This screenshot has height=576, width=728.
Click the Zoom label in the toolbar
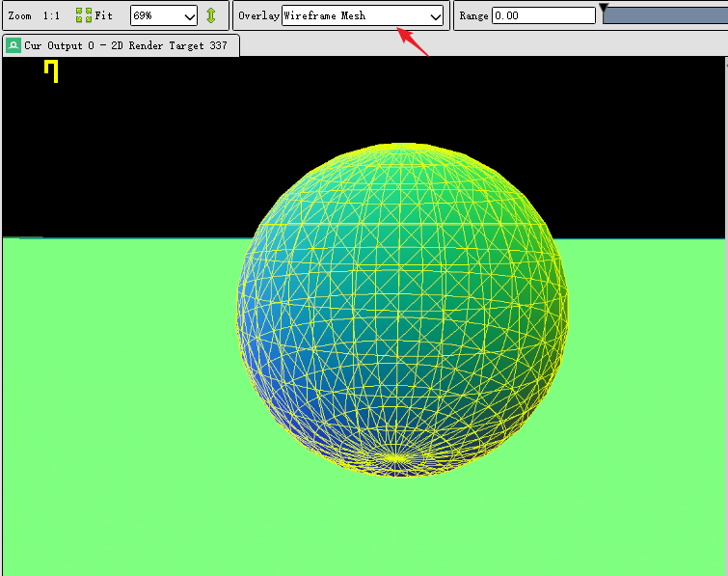(x=19, y=16)
